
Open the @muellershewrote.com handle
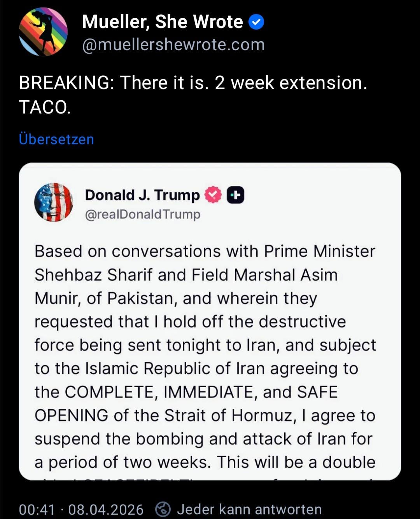point(173,45)
